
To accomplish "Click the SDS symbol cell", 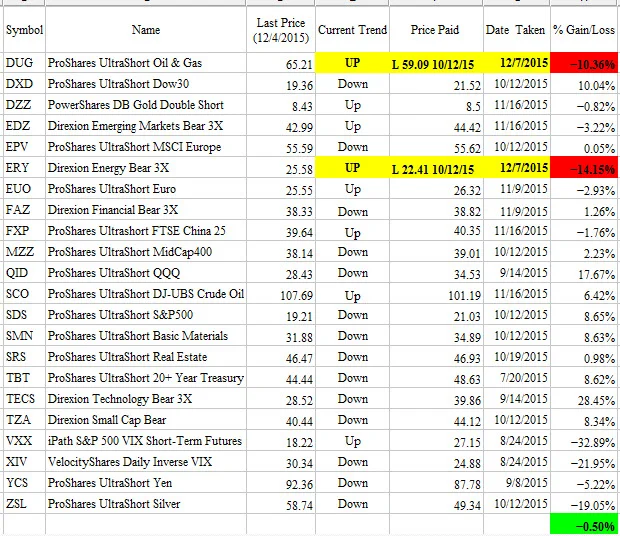I will (x=24, y=314).
